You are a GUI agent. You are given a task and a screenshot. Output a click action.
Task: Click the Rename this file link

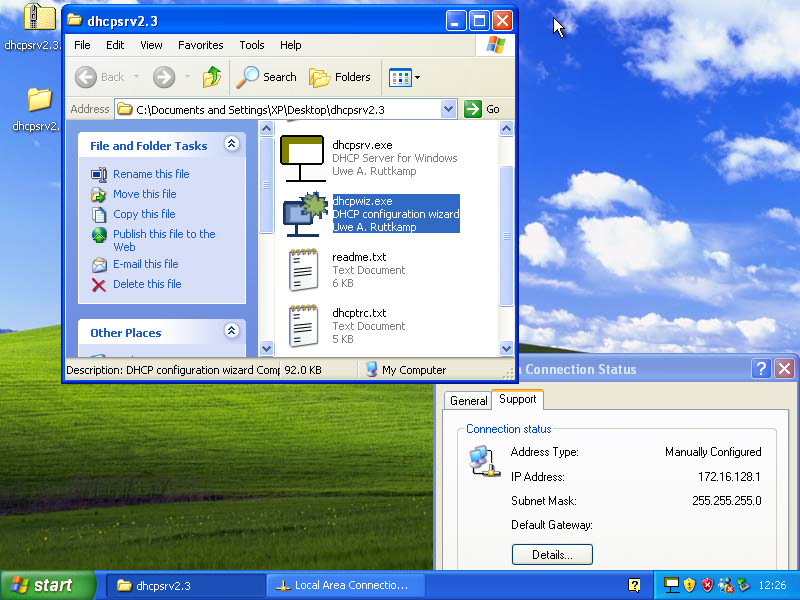coord(150,174)
